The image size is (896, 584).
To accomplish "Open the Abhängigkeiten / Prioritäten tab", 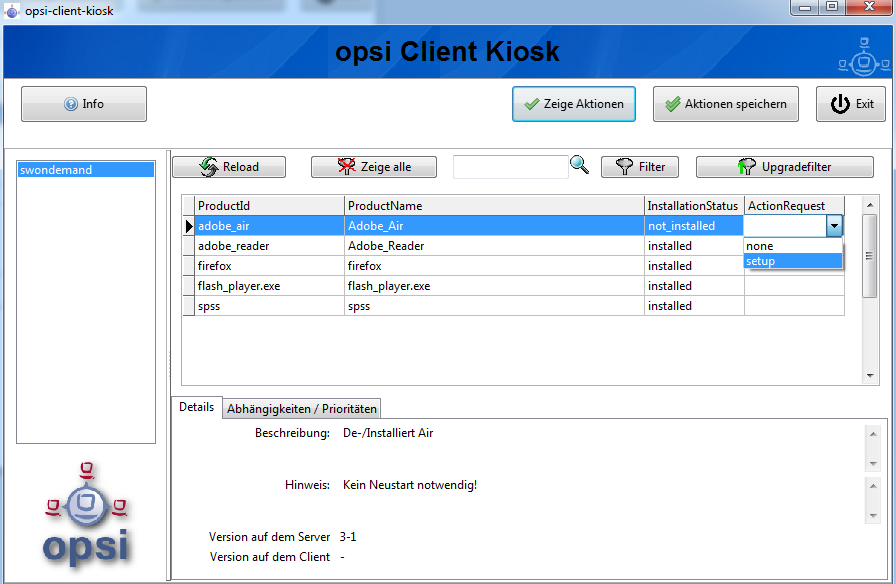I will click(302, 409).
